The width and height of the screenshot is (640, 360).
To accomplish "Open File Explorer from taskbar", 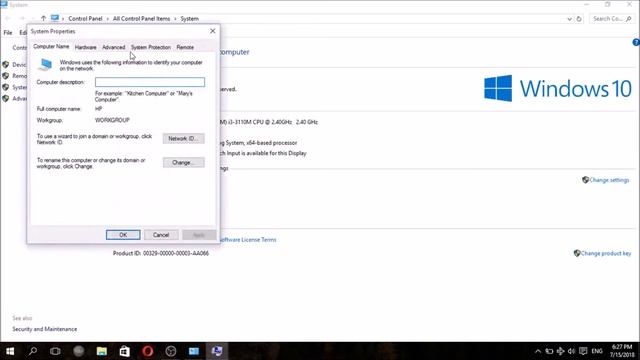I will (102, 351).
